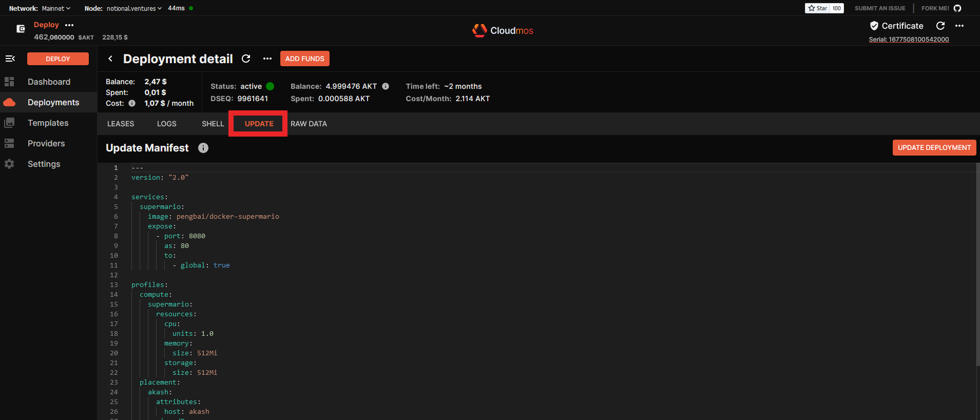Screen dimensions: 980x420
Task: Switch to the Logs tab
Action: 166,124
